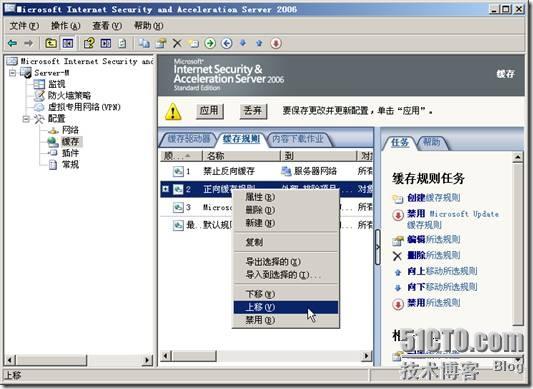The image size is (533, 389).
Task: Sort by the 名称 column header
Action: click(241, 156)
